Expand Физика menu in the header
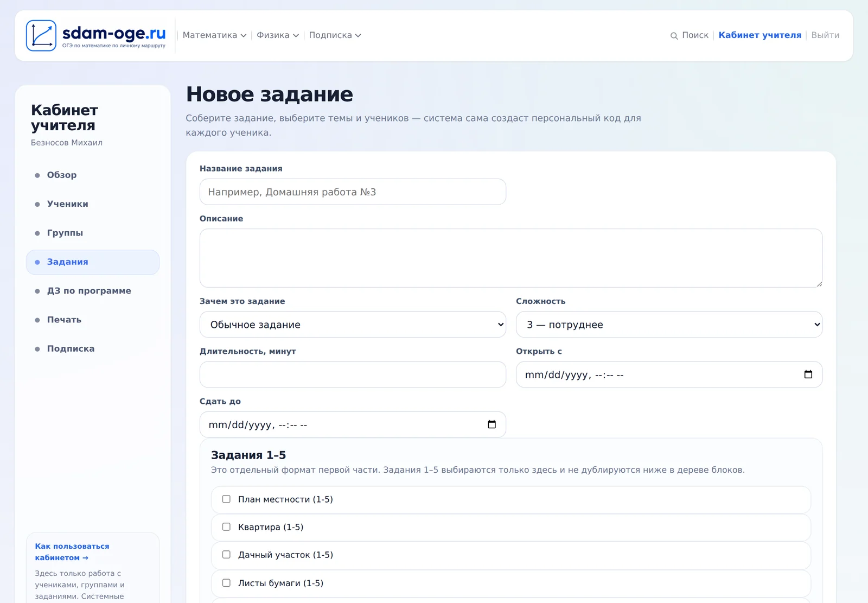This screenshot has width=868, height=603. coord(278,35)
